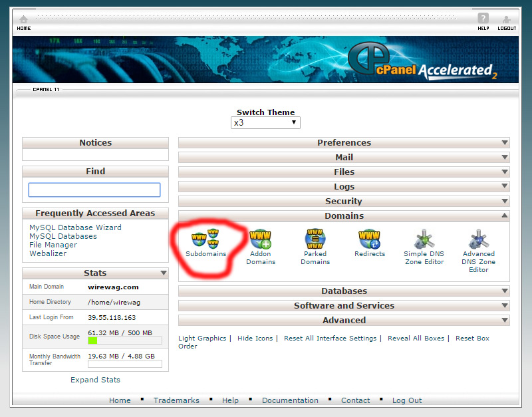Click the Frequently Accessed Areas header

tap(95, 213)
